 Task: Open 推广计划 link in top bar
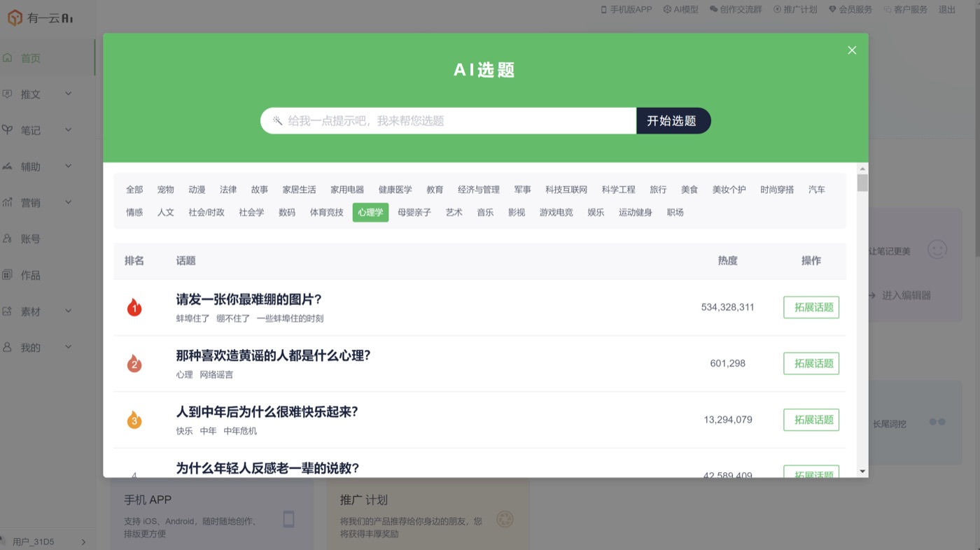coord(795,9)
